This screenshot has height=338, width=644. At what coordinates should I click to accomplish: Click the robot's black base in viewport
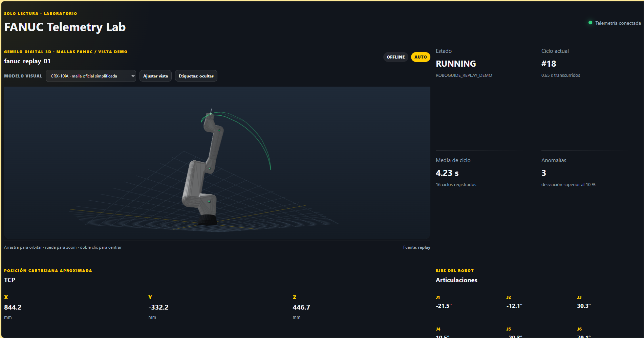click(207, 220)
